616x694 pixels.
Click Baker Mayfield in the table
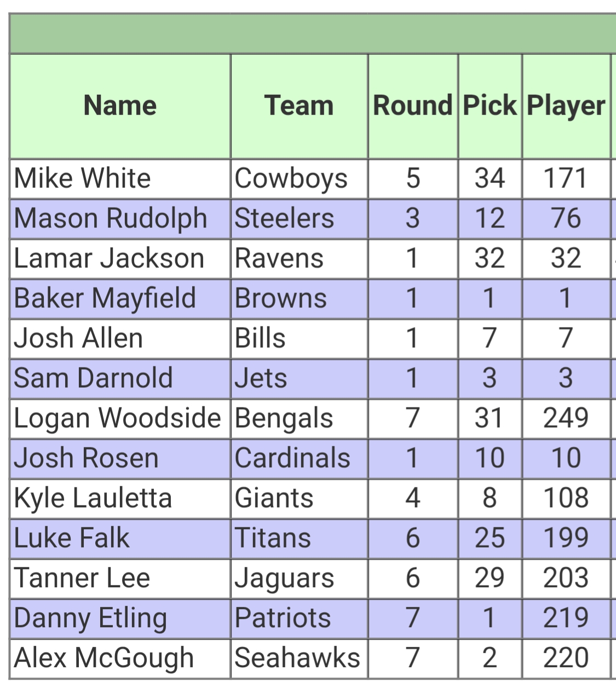pyautogui.click(x=105, y=299)
